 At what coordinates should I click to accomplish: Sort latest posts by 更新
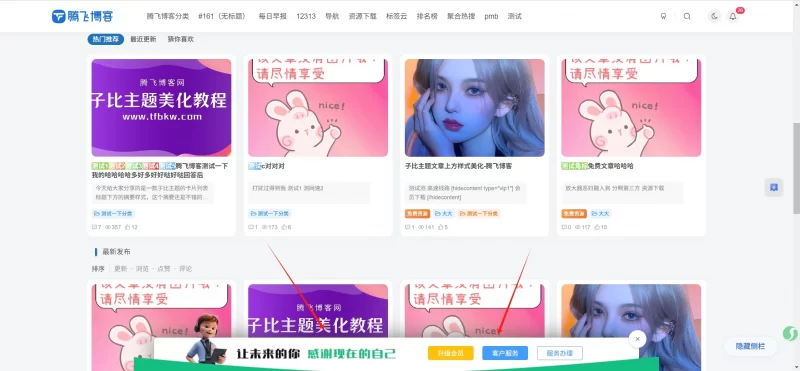tap(121, 269)
